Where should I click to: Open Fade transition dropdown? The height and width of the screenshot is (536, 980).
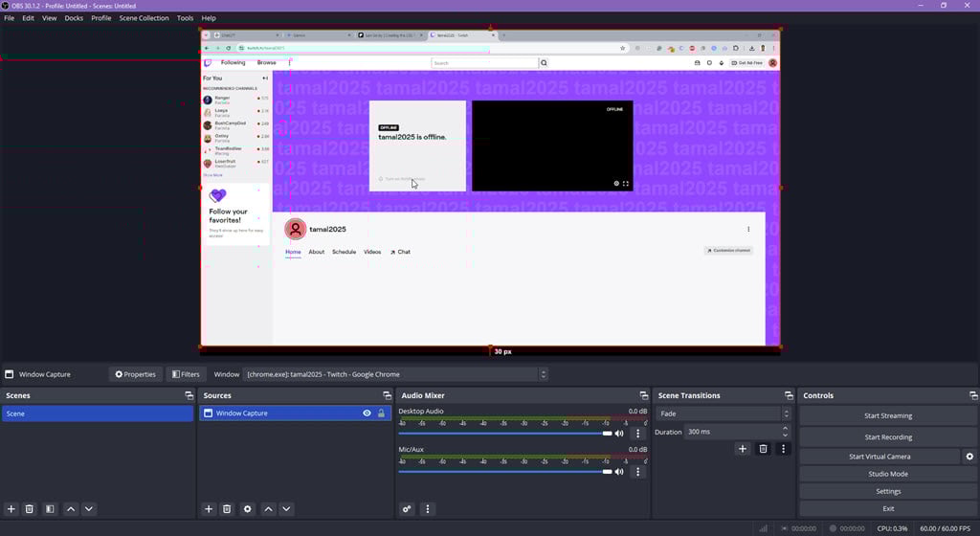coord(724,413)
